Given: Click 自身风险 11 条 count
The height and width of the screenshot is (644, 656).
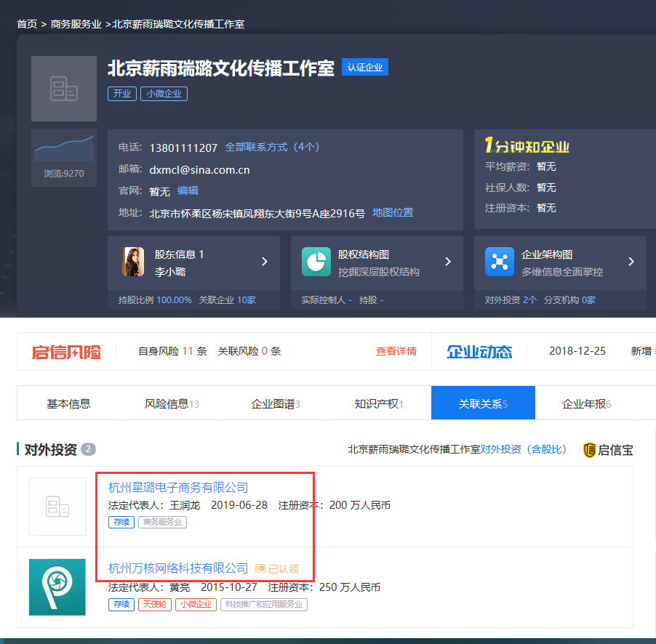Looking at the screenshot, I should pyautogui.click(x=173, y=351).
